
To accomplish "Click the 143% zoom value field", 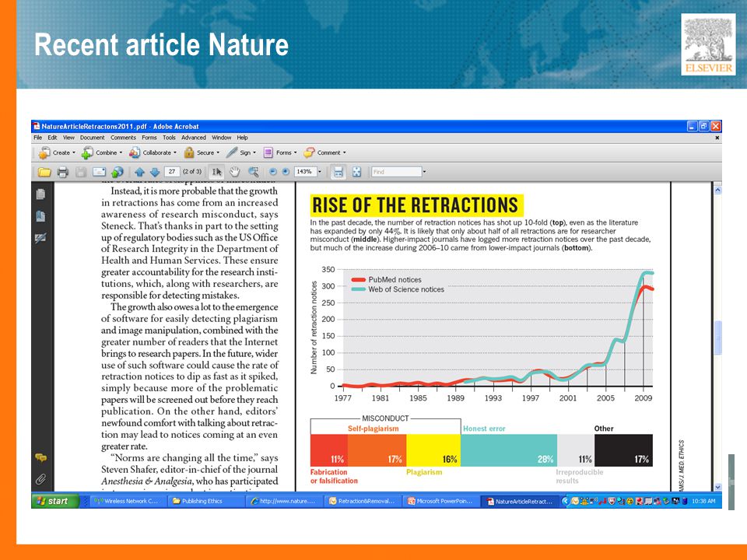I will pyautogui.click(x=305, y=171).
